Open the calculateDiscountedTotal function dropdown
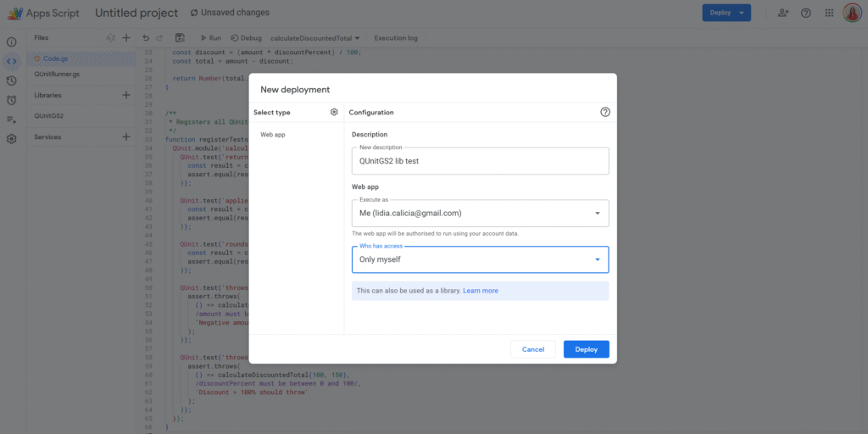This screenshot has width=868, height=434. pos(314,38)
